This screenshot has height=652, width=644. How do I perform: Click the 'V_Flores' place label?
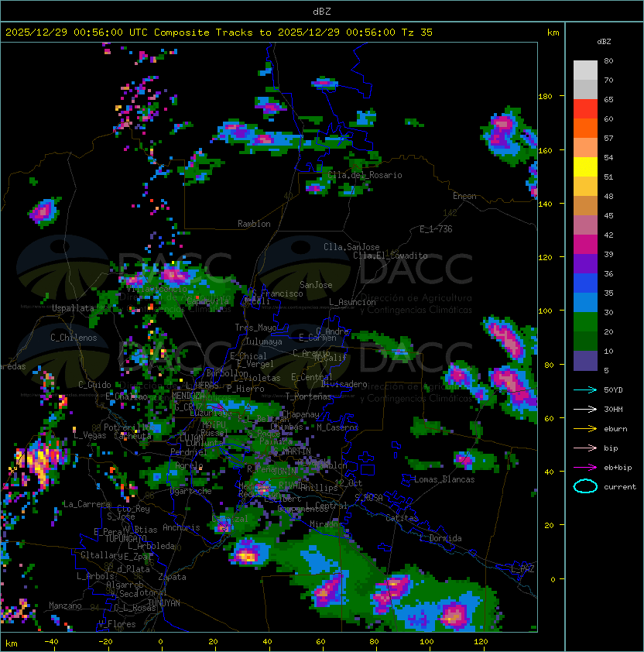(117, 624)
